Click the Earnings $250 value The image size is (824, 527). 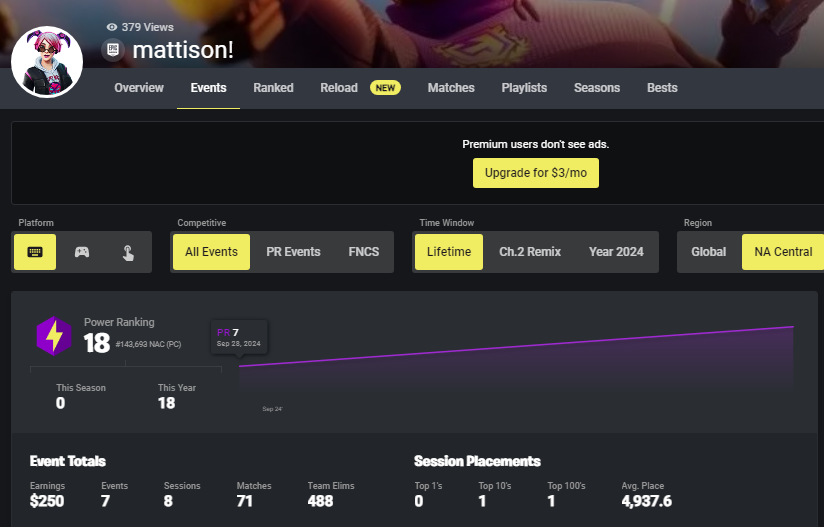[x=47, y=501]
